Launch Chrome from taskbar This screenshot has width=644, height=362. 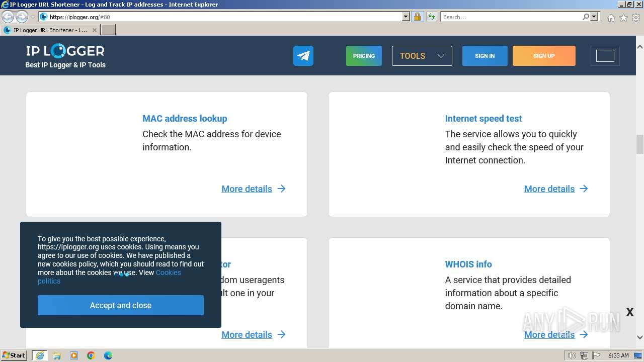[x=91, y=355]
